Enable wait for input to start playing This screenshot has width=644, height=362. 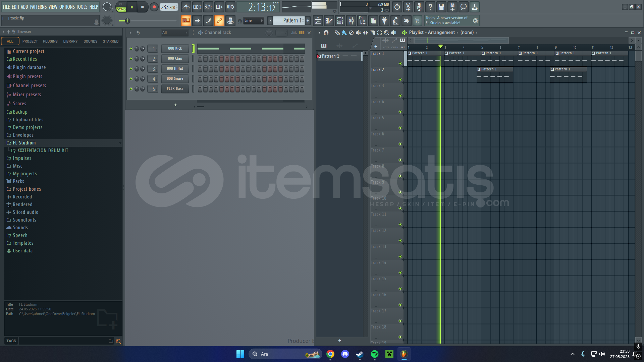point(197,7)
